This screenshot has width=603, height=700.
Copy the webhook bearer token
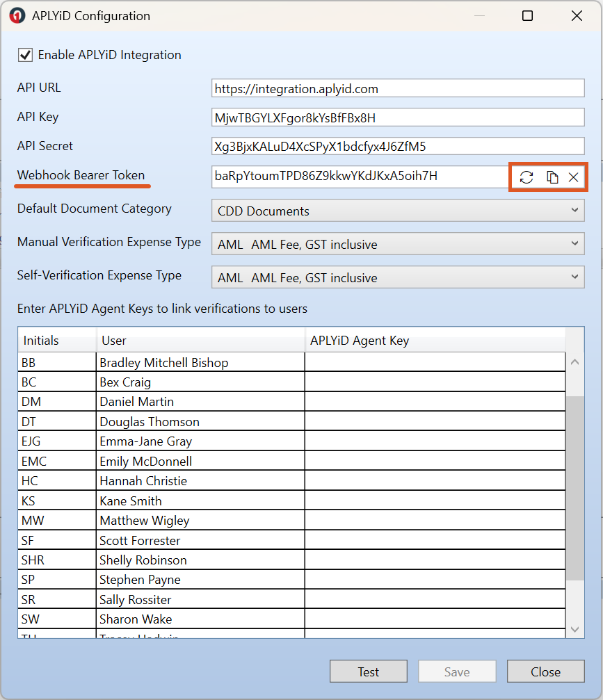point(552,177)
